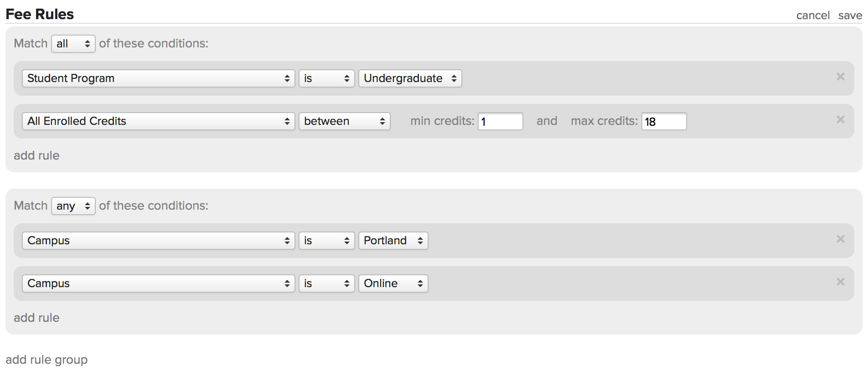Open the Online campus value dropdown

point(393,283)
